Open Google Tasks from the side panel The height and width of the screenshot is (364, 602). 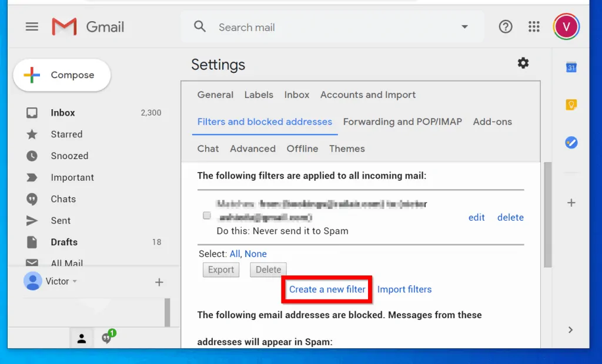tap(571, 142)
